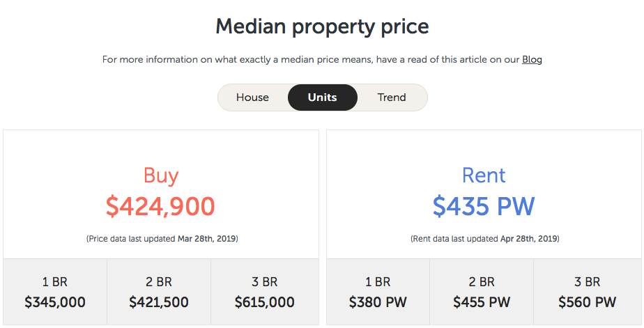This screenshot has width=644, height=328.
Task: Click the Buy median price $424,900
Action: (160, 206)
